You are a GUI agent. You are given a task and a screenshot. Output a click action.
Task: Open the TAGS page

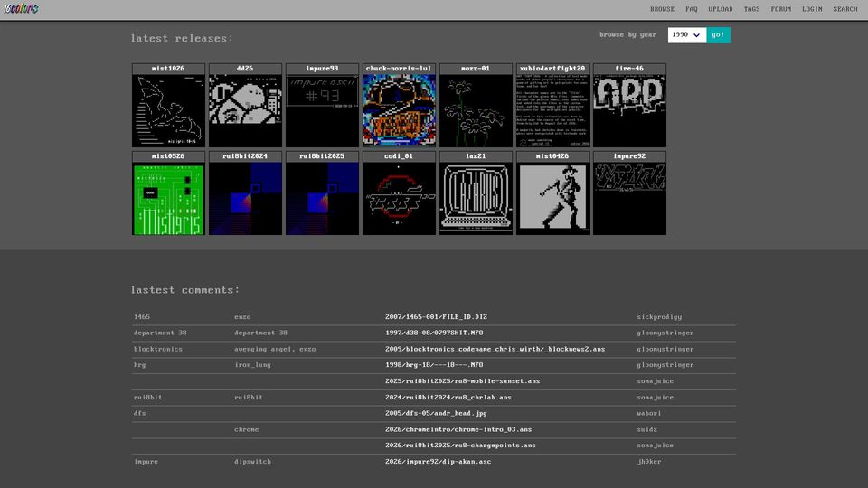pos(751,9)
